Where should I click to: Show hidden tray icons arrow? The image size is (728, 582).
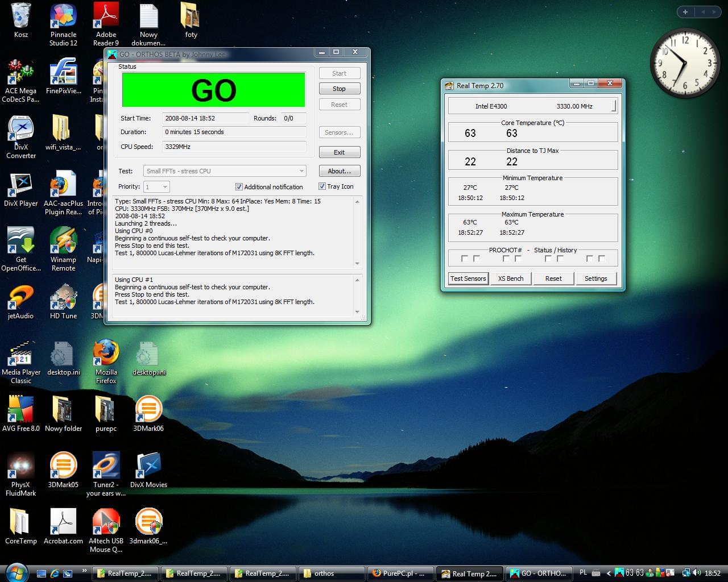[609, 573]
